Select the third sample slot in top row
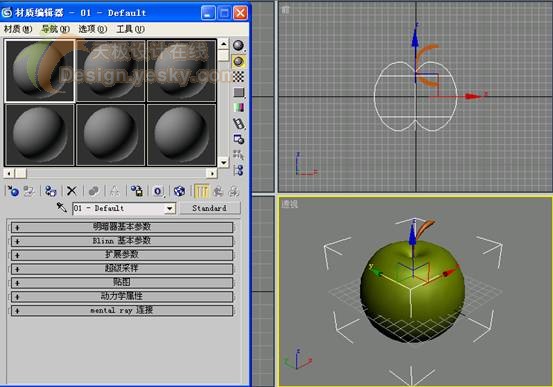 click(x=182, y=71)
